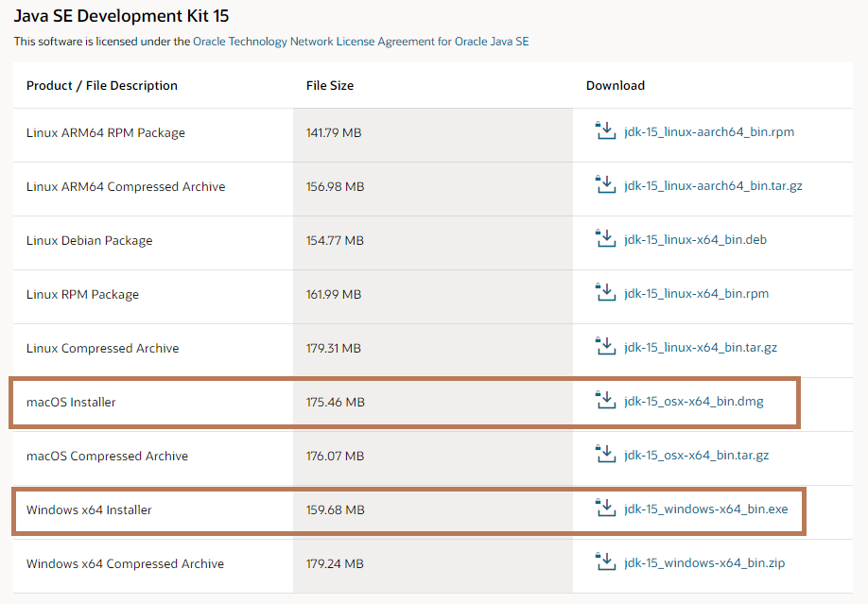This screenshot has width=868, height=604.
Task: Download jdk-15_linux-x64_bin.rpm file link
Action: click(697, 293)
